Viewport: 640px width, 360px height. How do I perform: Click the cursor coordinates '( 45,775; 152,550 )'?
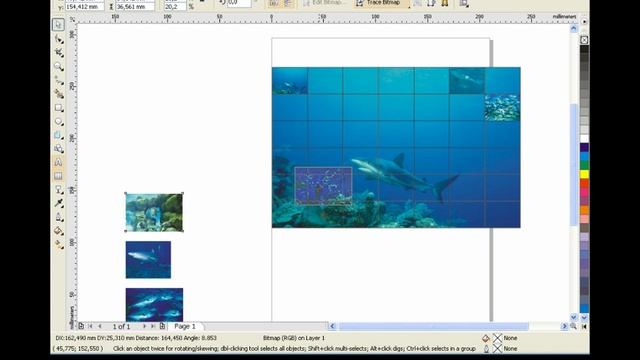point(78,349)
